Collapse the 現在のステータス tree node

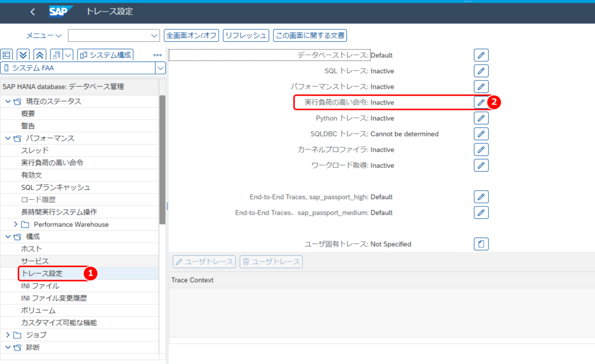[x=8, y=101]
